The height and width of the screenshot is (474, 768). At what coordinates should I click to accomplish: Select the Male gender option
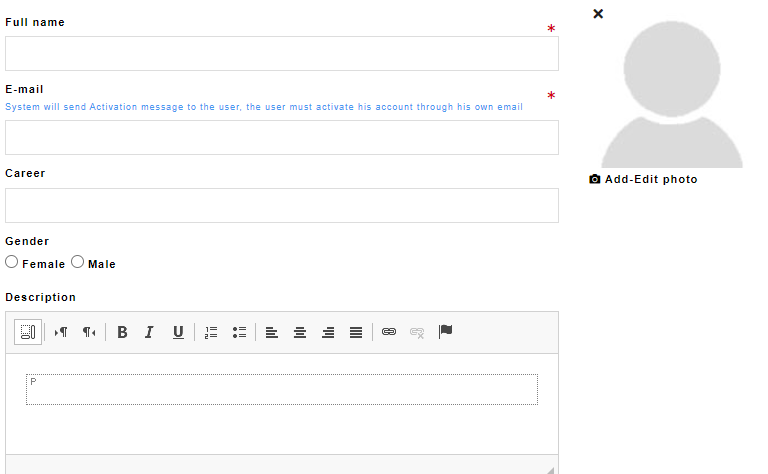(x=78, y=262)
